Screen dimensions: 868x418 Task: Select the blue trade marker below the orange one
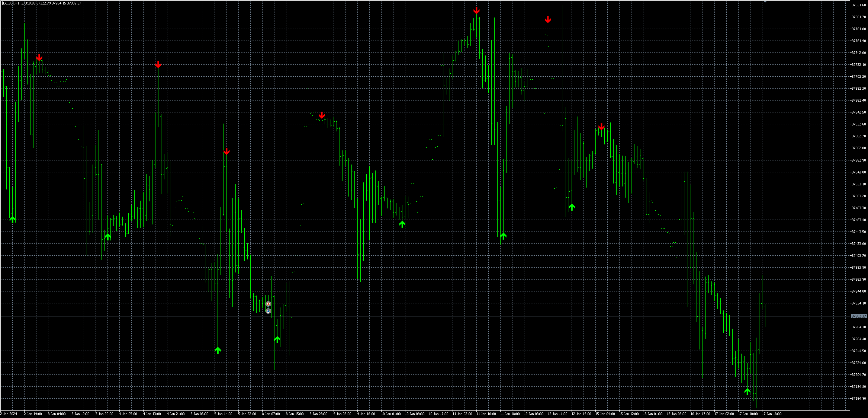click(x=269, y=311)
